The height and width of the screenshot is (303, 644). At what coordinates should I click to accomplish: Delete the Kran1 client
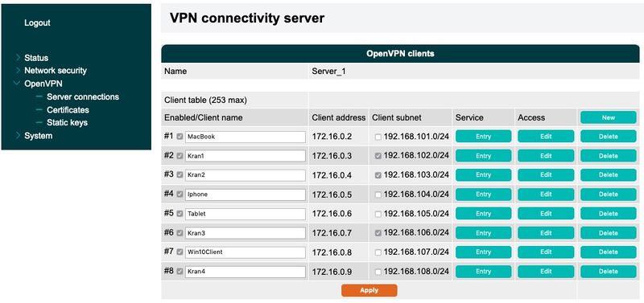point(609,156)
